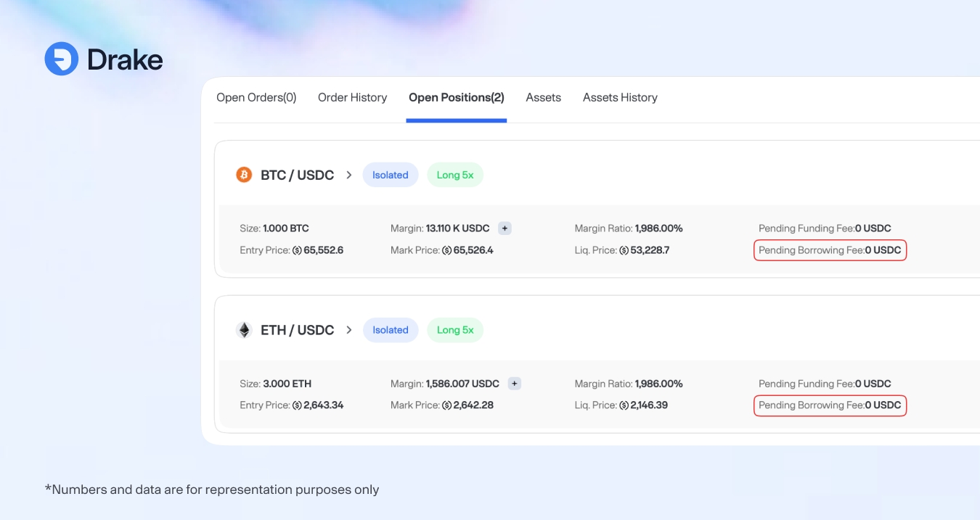Viewport: 980px width, 520px height.
Task: Click Isolated badge on ETH position
Action: tap(391, 330)
